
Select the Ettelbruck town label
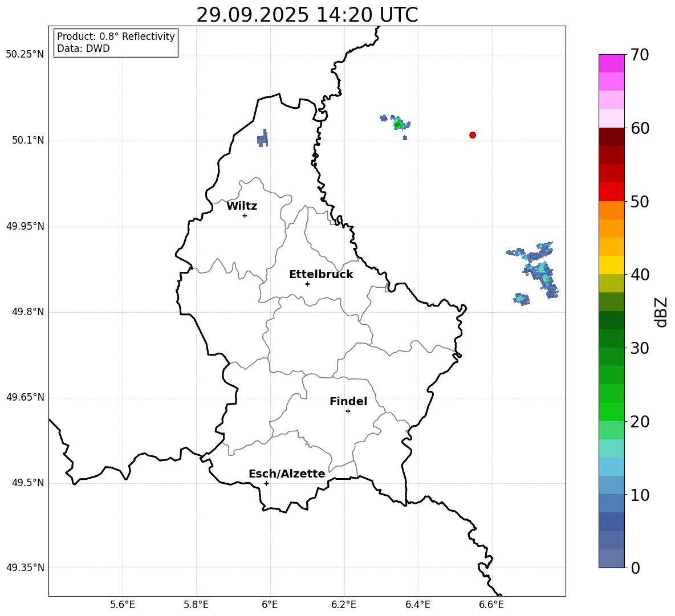pyautogui.click(x=321, y=275)
